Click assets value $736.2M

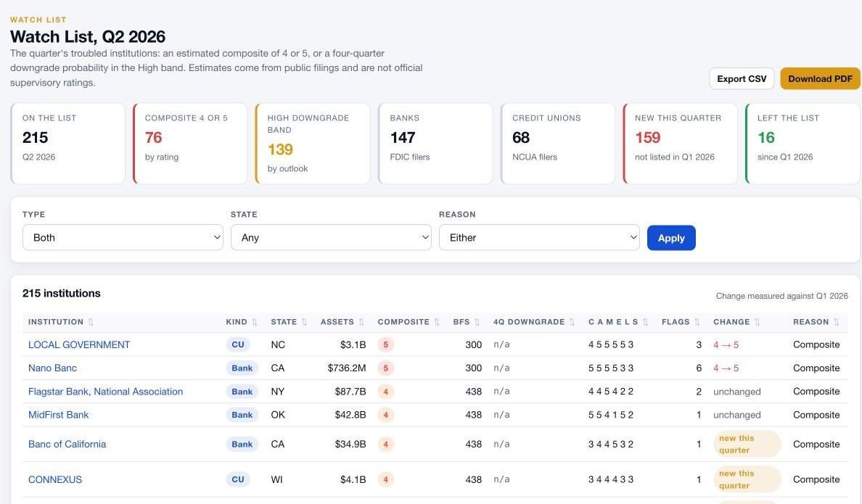346,368
